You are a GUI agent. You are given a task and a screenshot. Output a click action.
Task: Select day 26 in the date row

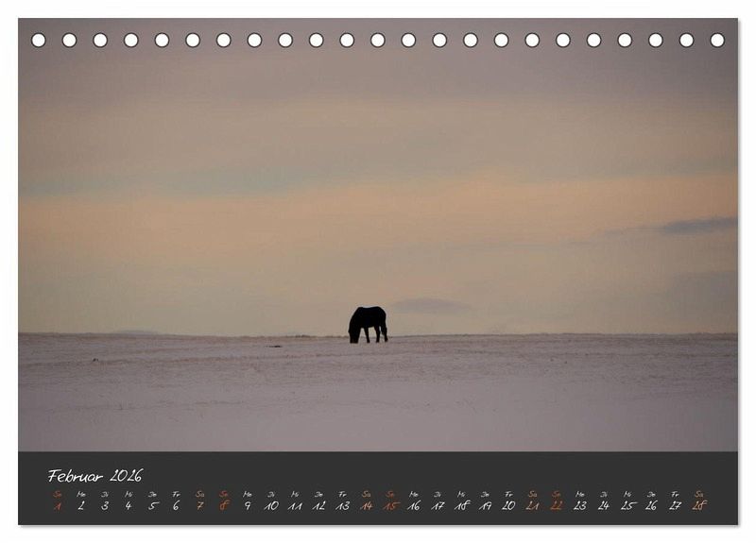click(651, 505)
